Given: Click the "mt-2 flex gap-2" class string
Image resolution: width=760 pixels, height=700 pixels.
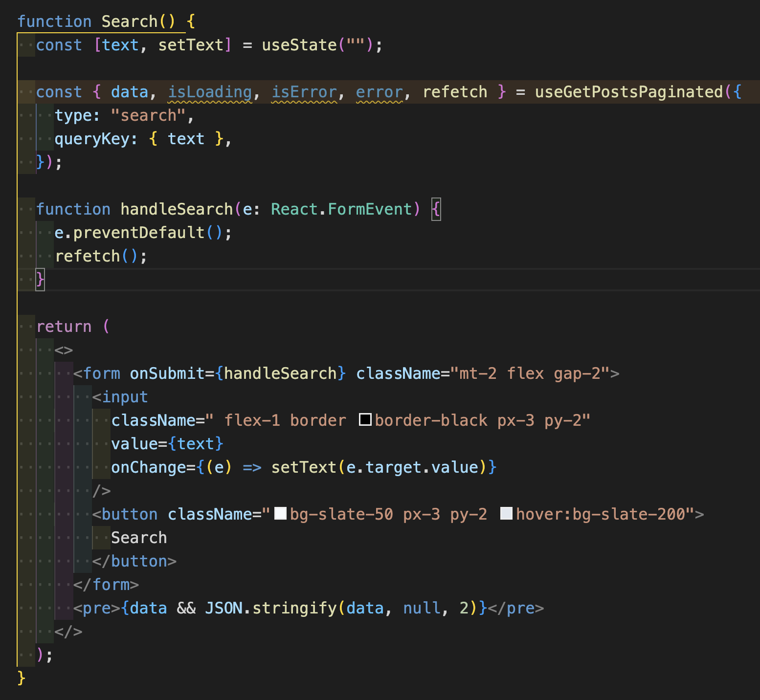Looking at the screenshot, I should click(530, 373).
